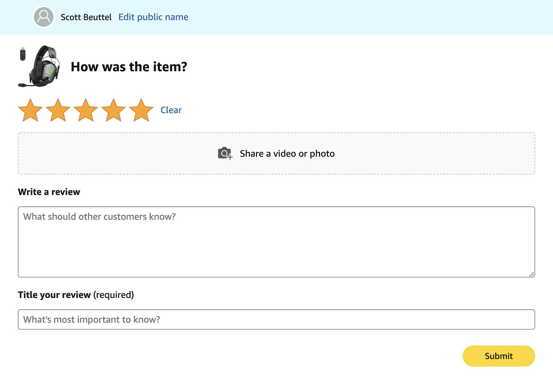Focus the Write a review text area

(276, 242)
